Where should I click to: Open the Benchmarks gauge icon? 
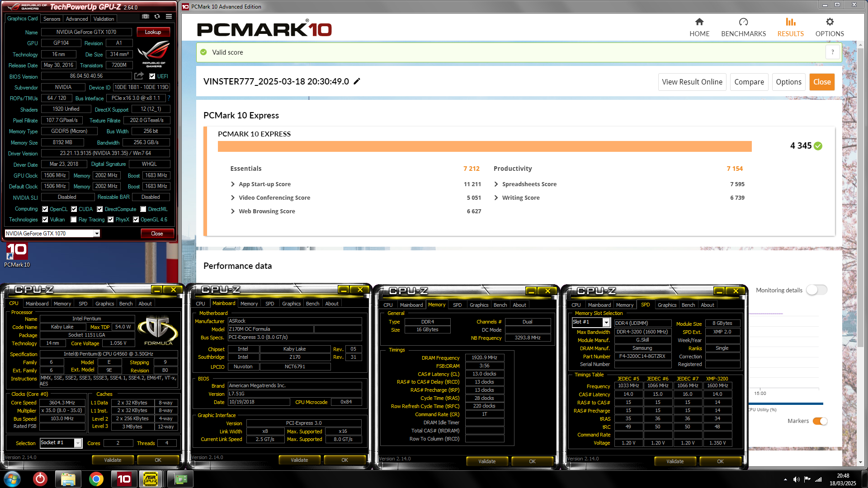point(743,22)
